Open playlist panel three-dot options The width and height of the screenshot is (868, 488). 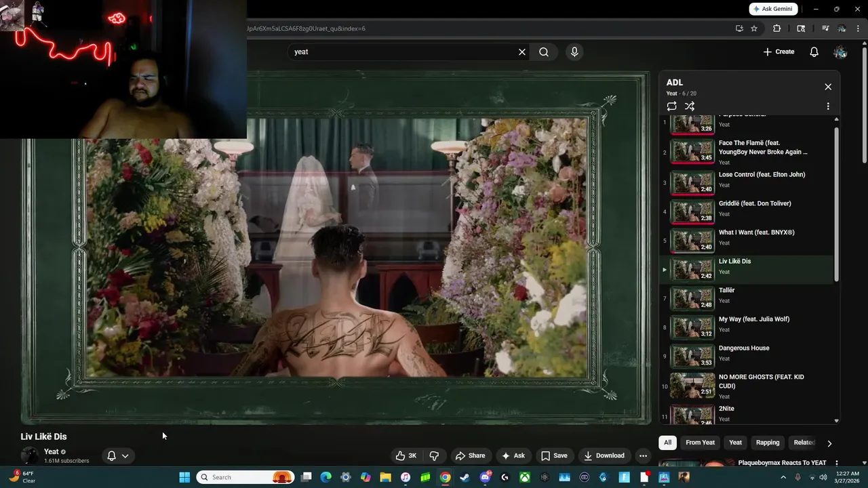tap(828, 106)
